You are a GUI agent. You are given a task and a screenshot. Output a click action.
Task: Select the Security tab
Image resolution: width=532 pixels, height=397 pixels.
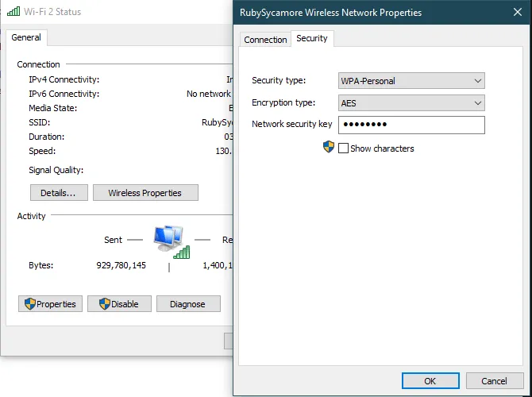tap(311, 38)
